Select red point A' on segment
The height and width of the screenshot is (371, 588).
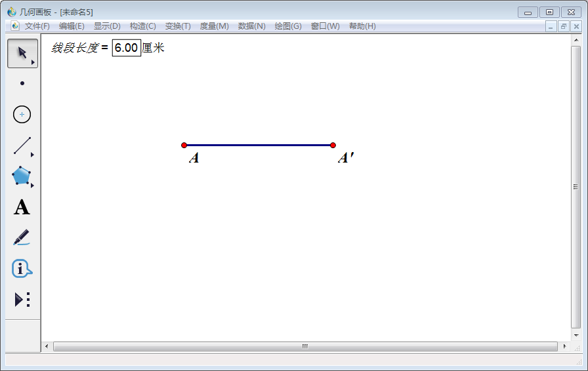(x=333, y=146)
